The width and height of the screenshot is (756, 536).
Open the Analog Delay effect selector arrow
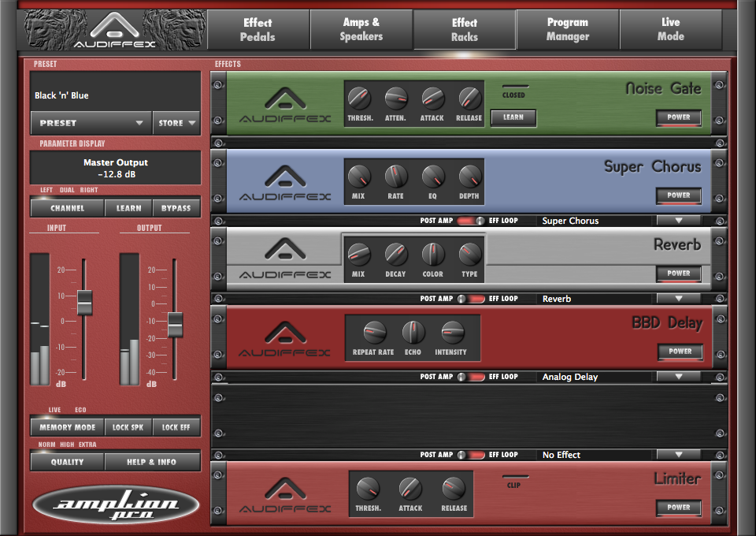click(x=678, y=377)
